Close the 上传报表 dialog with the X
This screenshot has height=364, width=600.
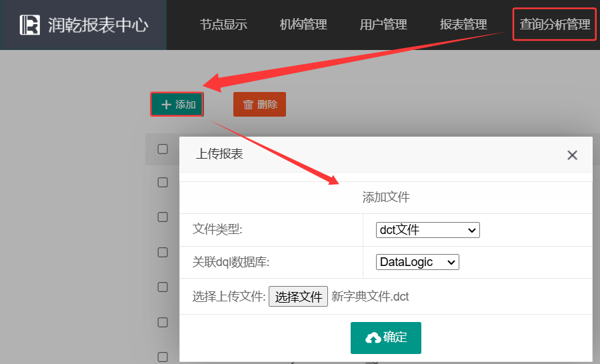tap(572, 155)
